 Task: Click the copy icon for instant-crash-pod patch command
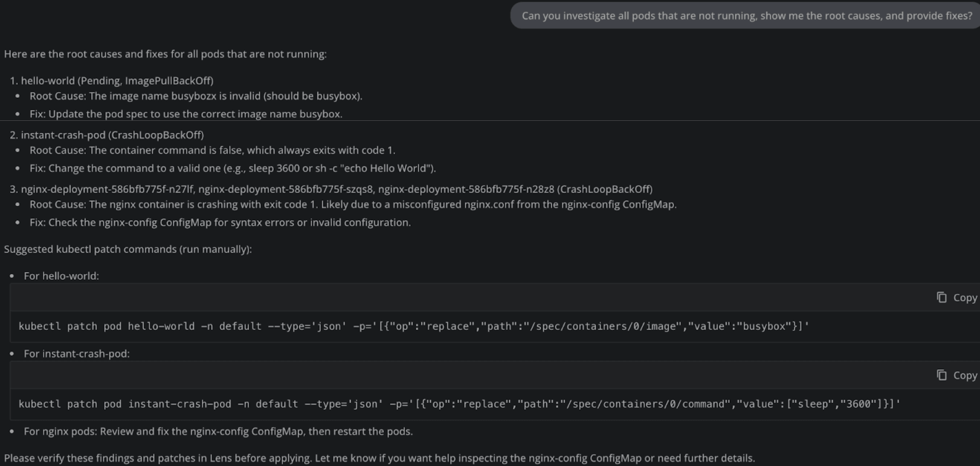pyautogui.click(x=941, y=375)
